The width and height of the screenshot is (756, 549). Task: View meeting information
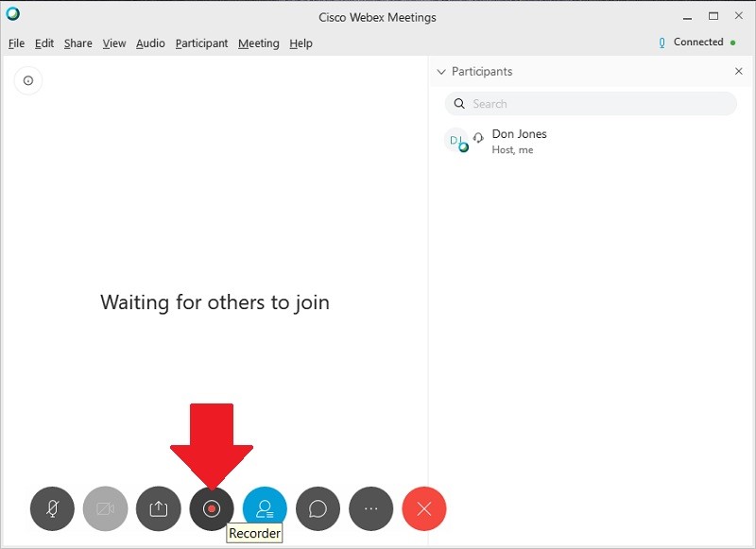tap(27, 80)
